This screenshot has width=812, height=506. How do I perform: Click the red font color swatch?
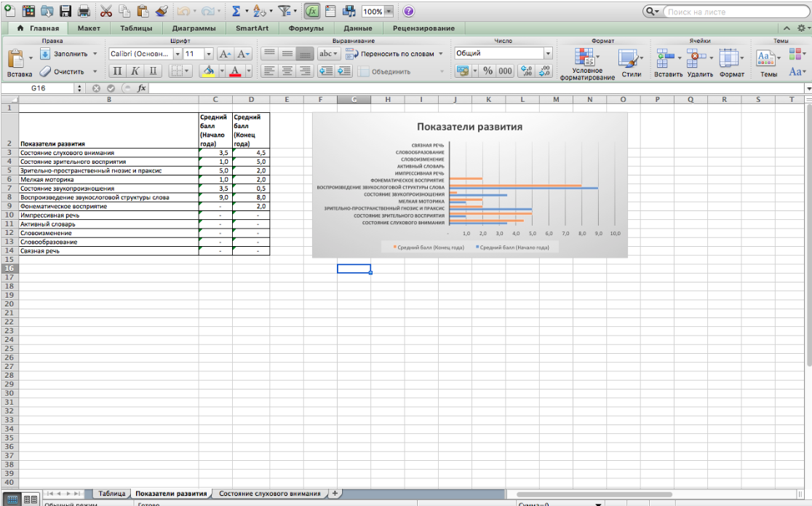click(x=236, y=71)
